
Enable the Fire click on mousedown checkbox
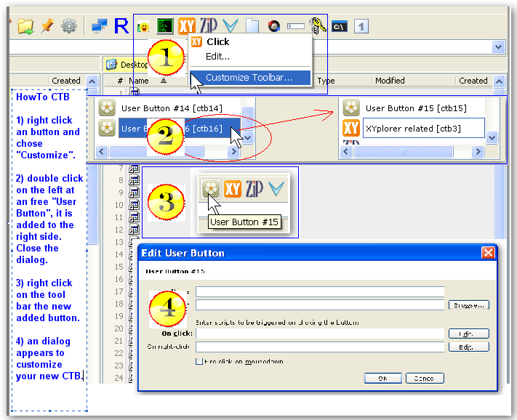pos(199,361)
